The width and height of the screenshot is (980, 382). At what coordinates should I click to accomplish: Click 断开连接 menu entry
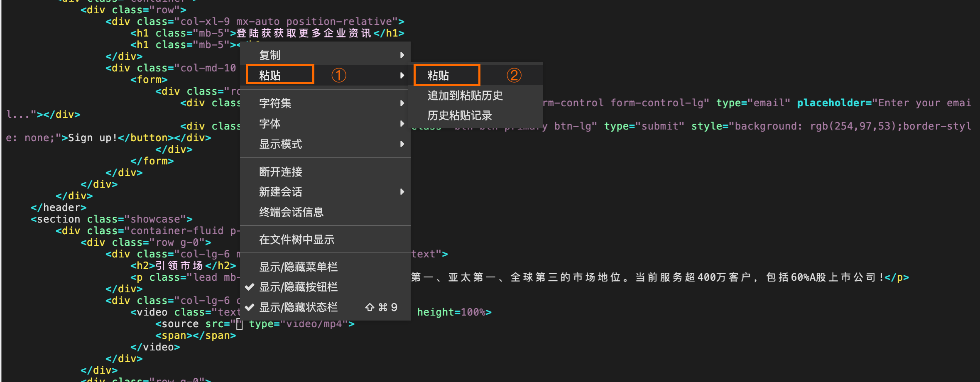point(280,171)
